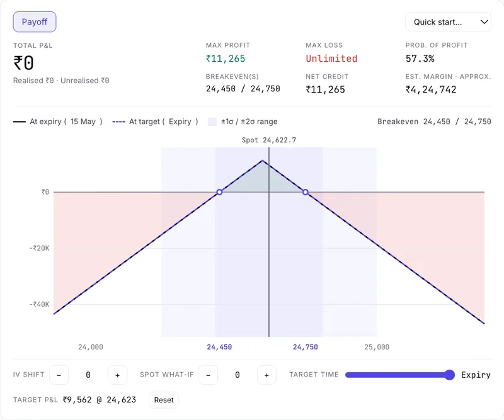Click the Target Time slider handle
Image resolution: width=504 pixels, height=420 pixels.
coord(449,375)
